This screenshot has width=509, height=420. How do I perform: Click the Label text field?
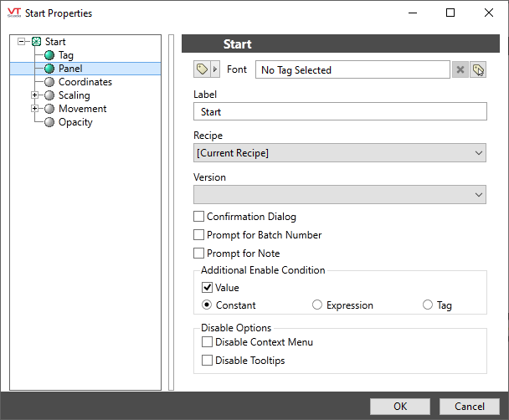coord(340,111)
